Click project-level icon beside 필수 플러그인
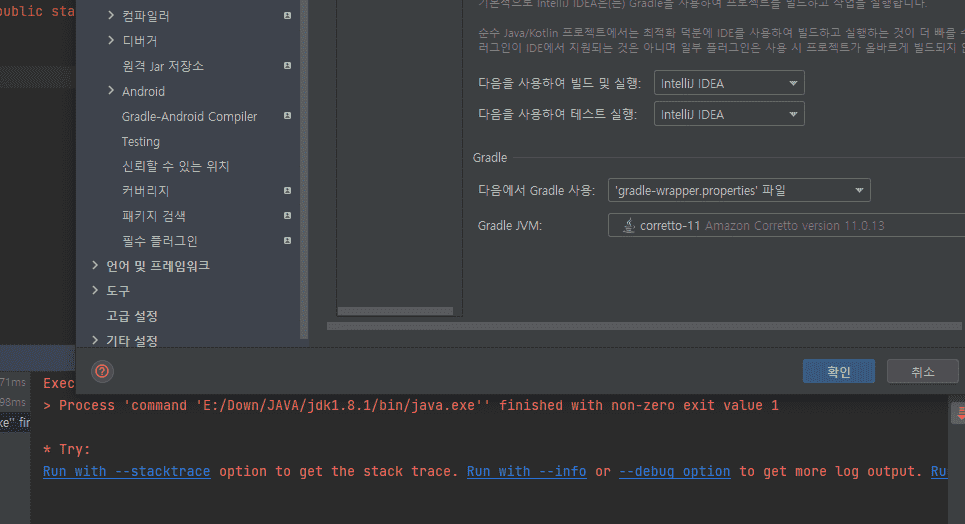The image size is (965, 524). 287,240
